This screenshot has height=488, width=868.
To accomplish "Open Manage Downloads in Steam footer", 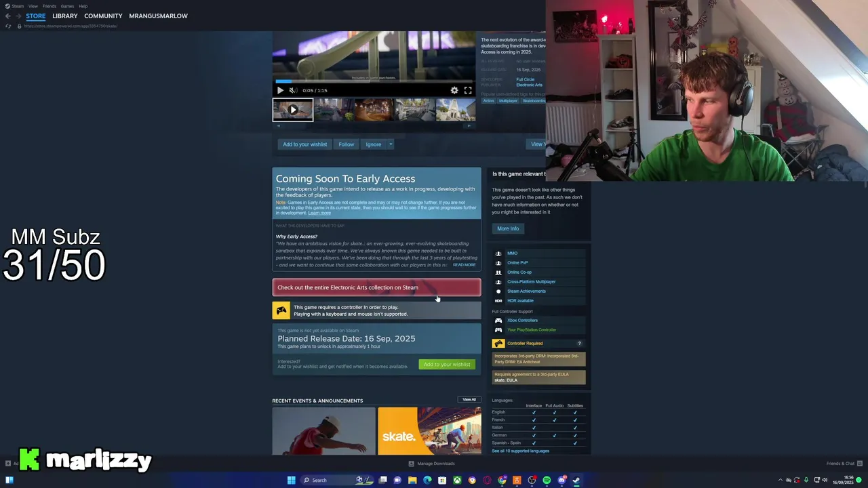I will click(431, 464).
